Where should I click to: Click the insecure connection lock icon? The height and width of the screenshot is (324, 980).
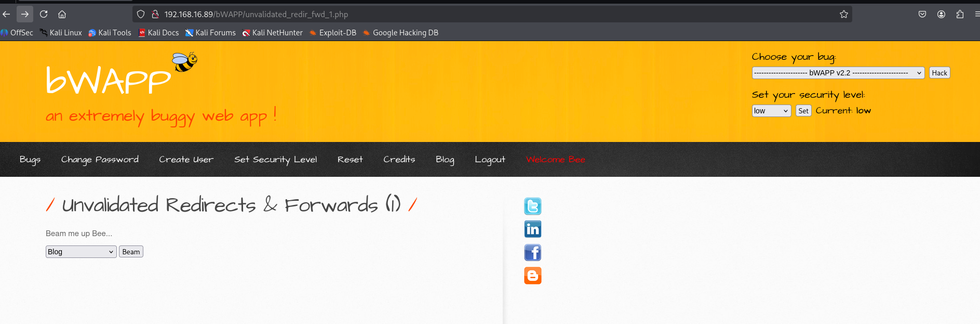[x=155, y=14]
